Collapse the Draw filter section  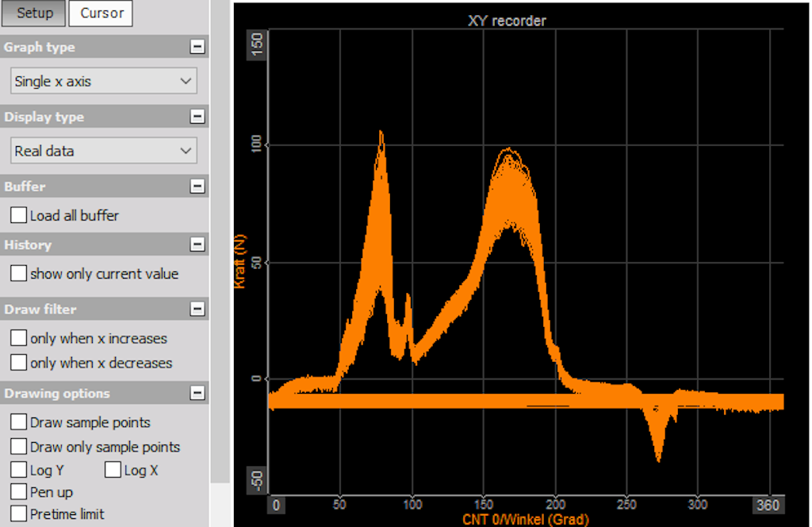pyautogui.click(x=197, y=309)
